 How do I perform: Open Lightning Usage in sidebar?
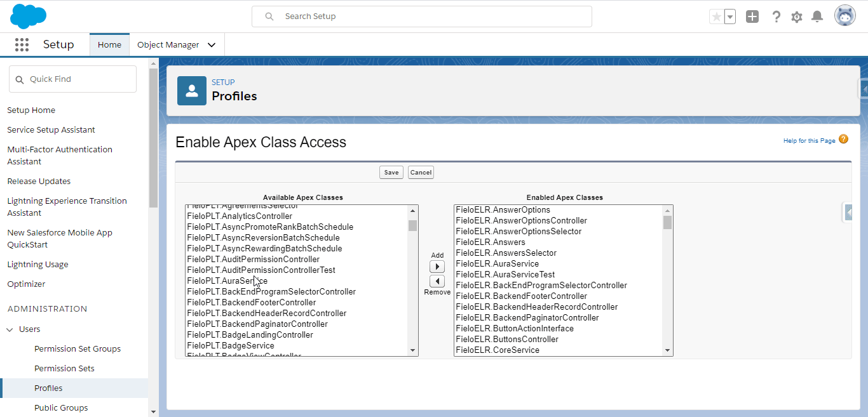tap(37, 265)
